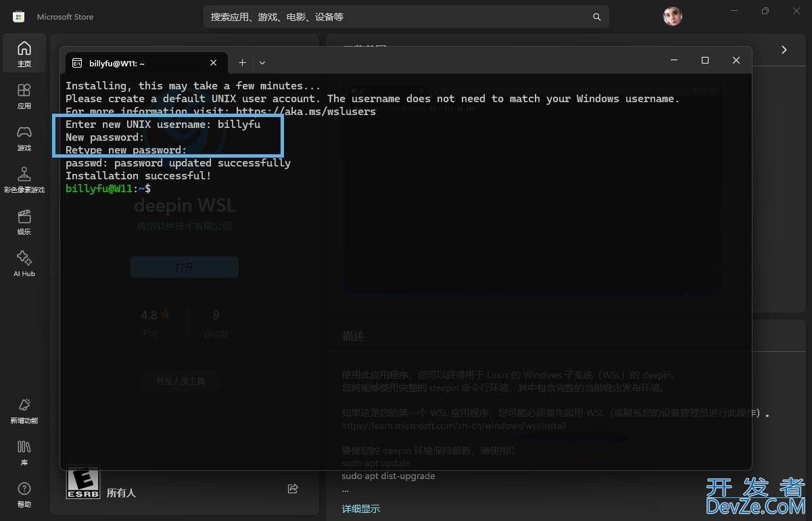Click the Store search input field

click(x=406, y=17)
